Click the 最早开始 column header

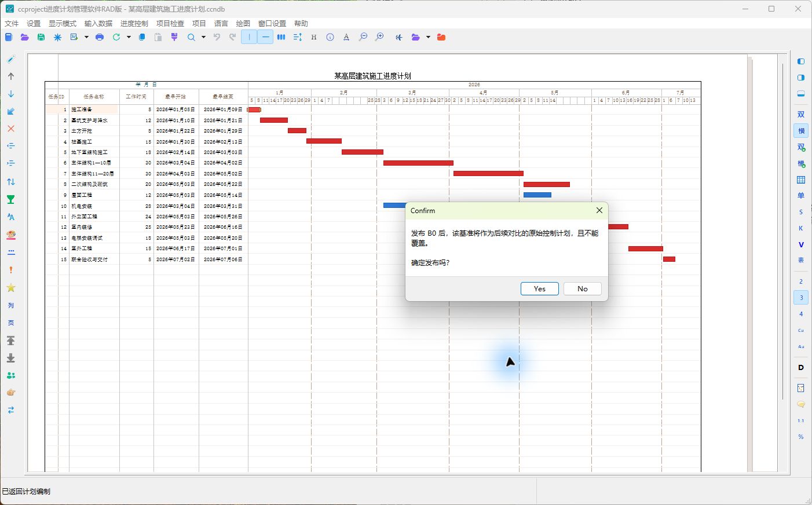175,97
